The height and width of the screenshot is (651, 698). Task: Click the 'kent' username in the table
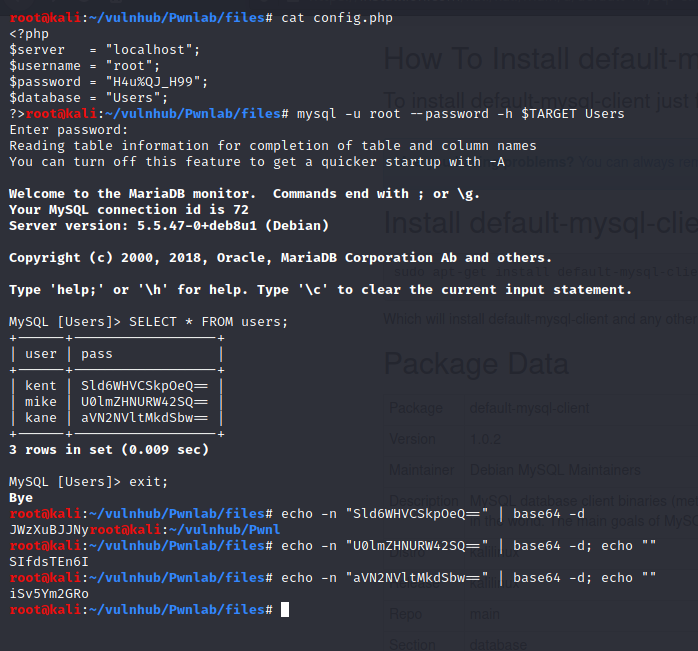pyautogui.click(x=41, y=385)
